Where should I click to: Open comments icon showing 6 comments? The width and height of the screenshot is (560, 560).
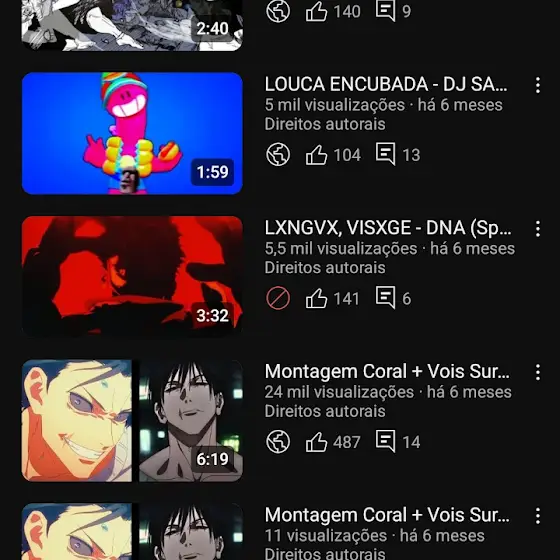point(385,298)
